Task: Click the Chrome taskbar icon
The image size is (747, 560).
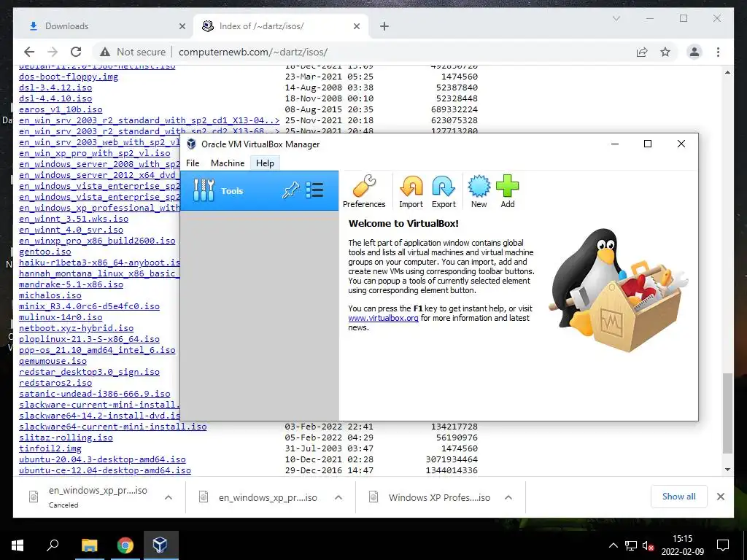Action: (x=125, y=545)
